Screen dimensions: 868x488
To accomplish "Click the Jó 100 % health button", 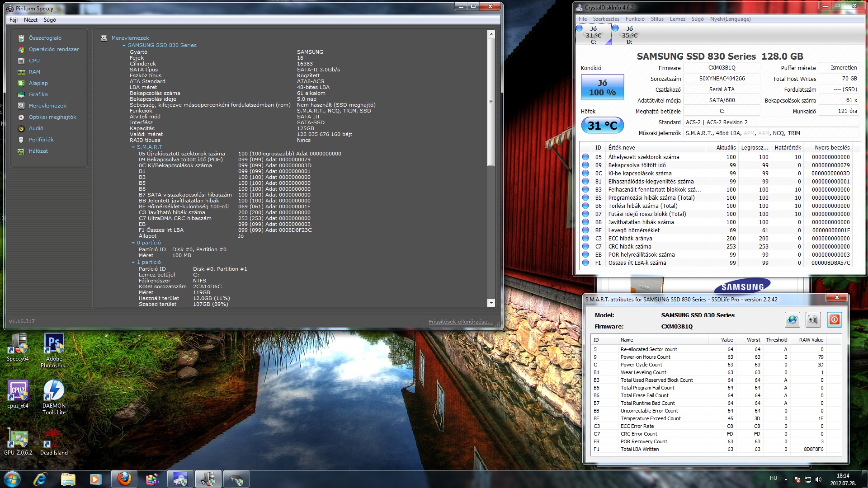I will tap(602, 88).
